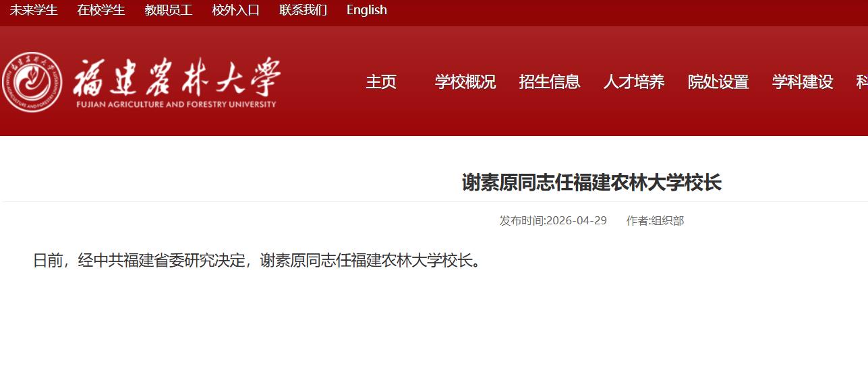The width and height of the screenshot is (868, 384).
Task: Open the 未来学生 top link
Action: click(34, 10)
